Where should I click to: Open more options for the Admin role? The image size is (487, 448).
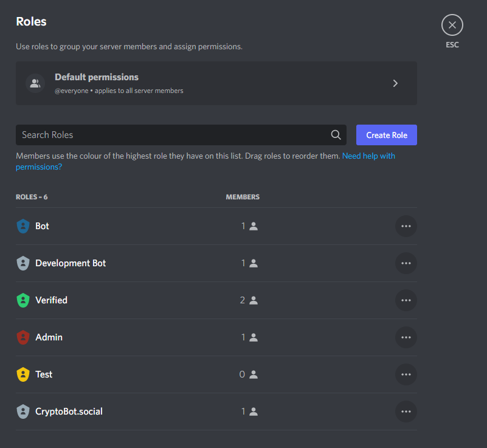tap(406, 337)
